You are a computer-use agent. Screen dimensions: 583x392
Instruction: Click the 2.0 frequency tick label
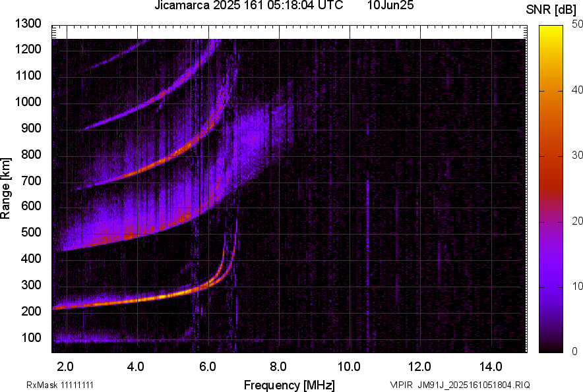65,366
